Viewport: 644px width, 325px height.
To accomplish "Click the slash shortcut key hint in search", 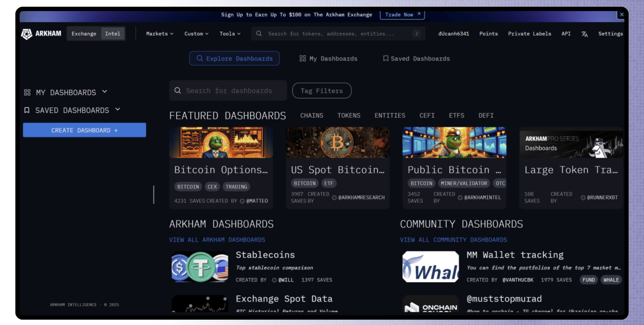I will click(417, 34).
